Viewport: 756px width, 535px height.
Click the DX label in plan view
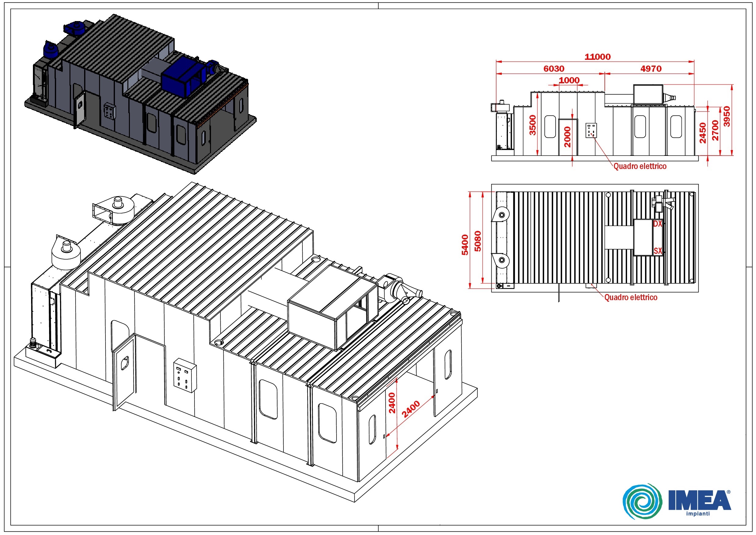coord(658,224)
